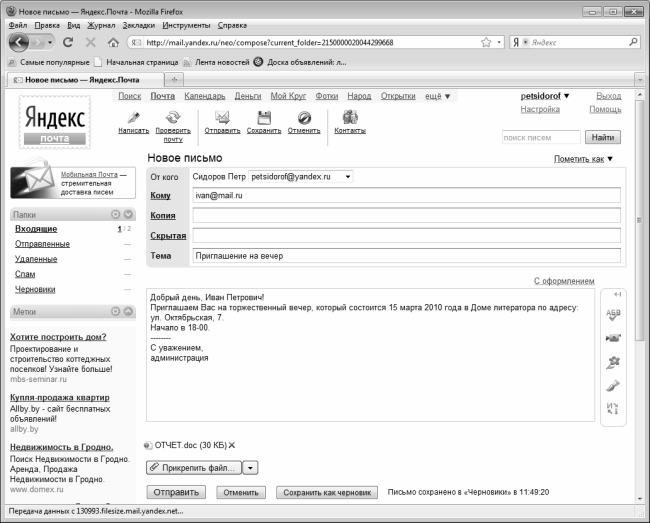Click the video camera icon beside message body
650x523 pixels.
[x=614, y=338]
